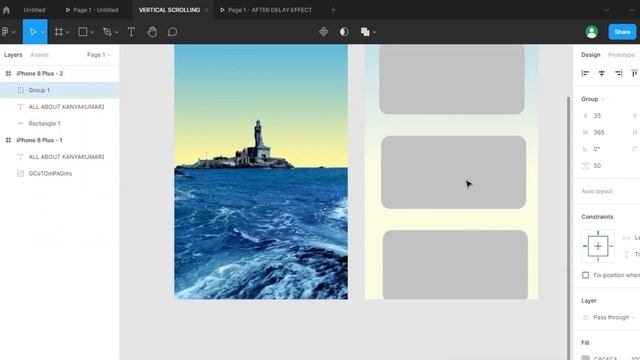Click Align right icon
This screenshot has width=640, height=360.
tap(619, 73)
